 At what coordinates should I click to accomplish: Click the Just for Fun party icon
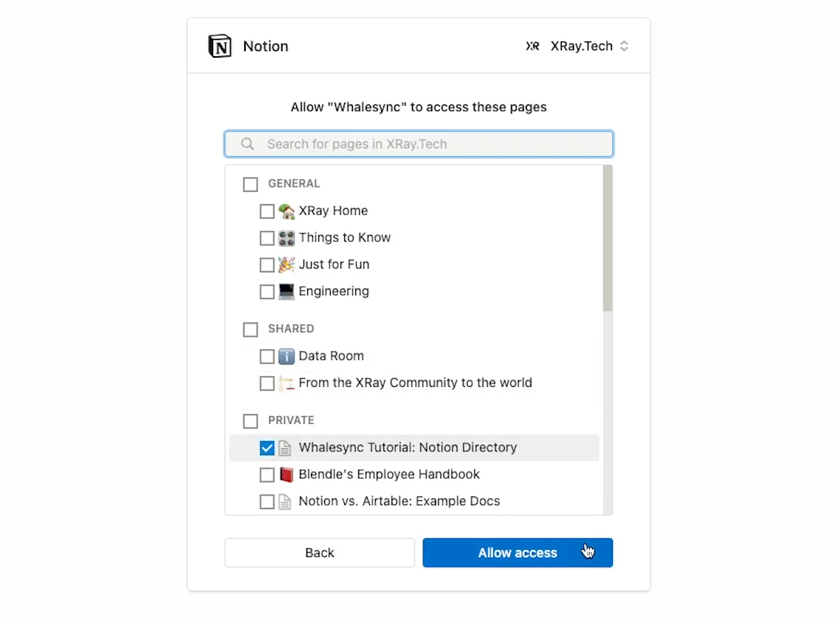286,264
